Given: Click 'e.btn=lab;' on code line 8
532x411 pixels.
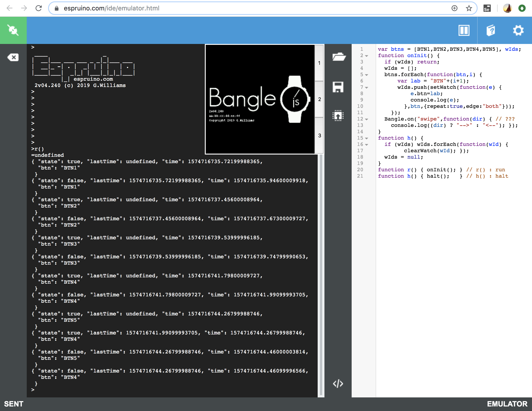Looking at the screenshot, I should tap(426, 94).
